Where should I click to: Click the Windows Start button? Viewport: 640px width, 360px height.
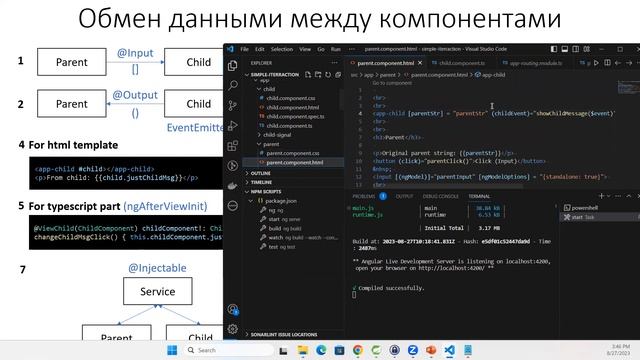172,350
